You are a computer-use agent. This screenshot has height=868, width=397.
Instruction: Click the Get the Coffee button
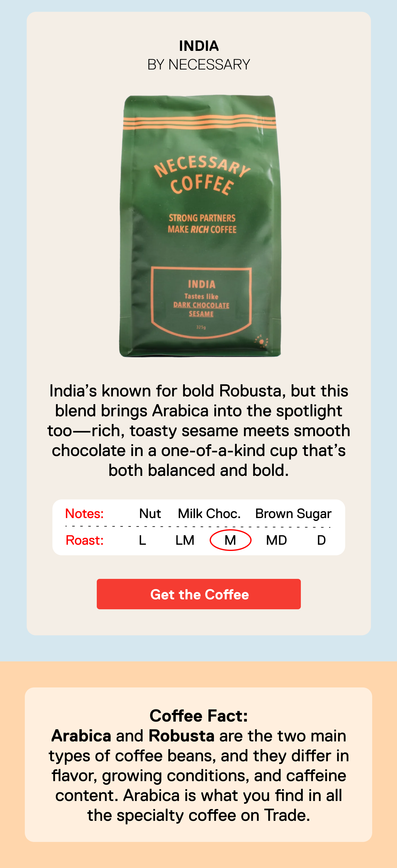tap(198, 594)
